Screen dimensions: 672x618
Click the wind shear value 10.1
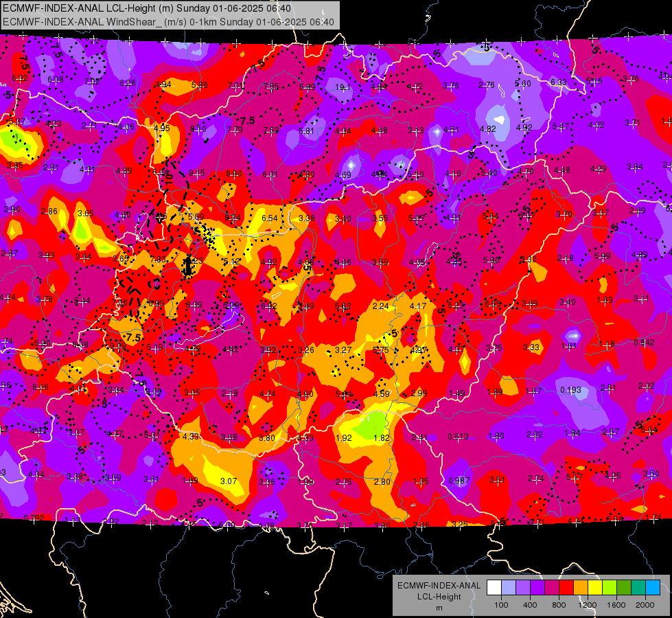pyautogui.click(x=343, y=87)
